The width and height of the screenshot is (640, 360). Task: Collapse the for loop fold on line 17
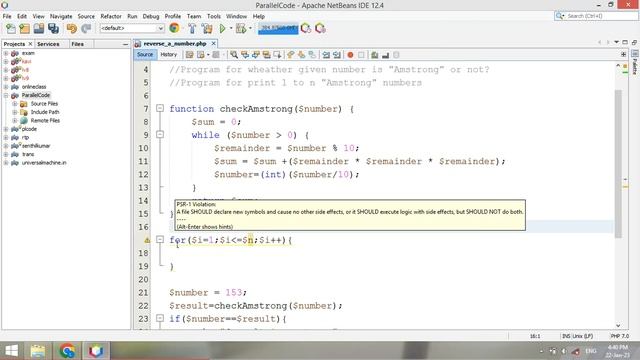click(160, 239)
